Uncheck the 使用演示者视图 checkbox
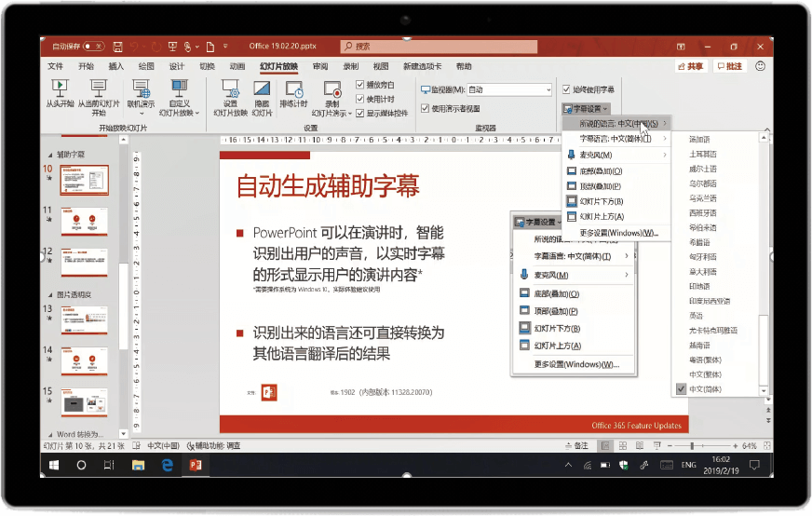Viewport: 812px width, 516px height. pos(426,108)
